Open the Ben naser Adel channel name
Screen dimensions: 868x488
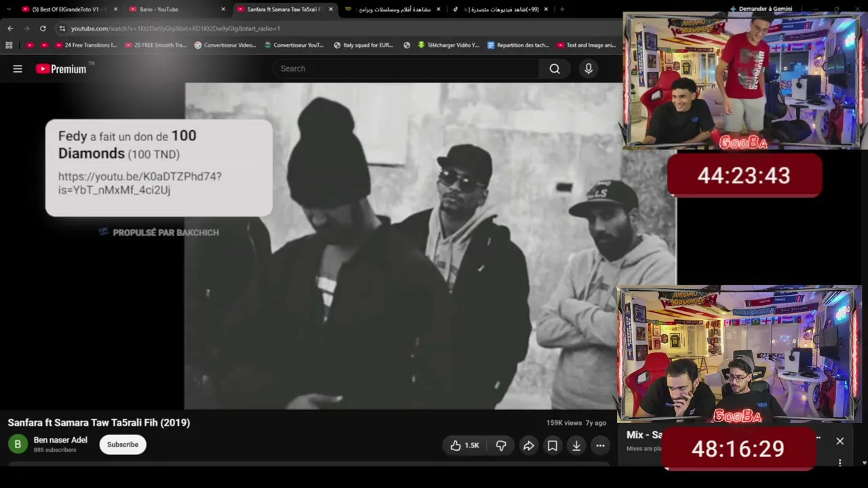click(x=60, y=440)
